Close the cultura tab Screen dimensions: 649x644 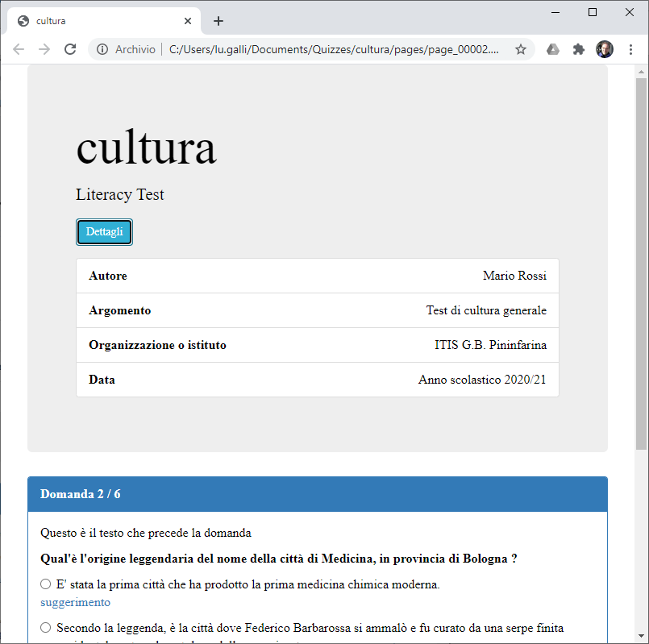tap(188, 21)
